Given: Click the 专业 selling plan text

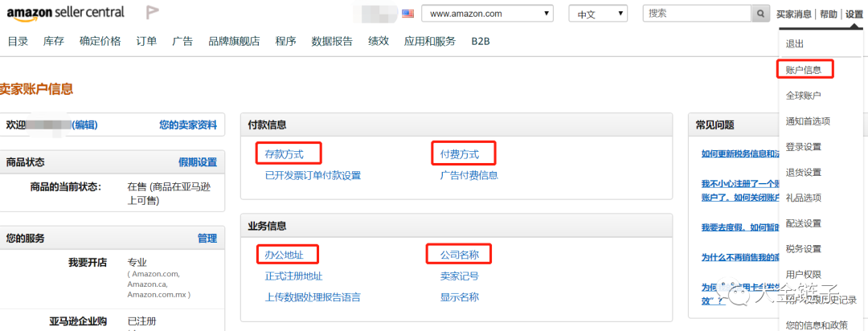Looking at the screenshot, I should tap(137, 263).
